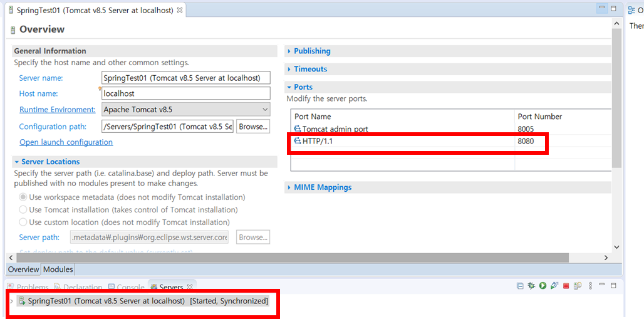Click the Server name input field
644x319 pixels.
[x=185, y=78]
